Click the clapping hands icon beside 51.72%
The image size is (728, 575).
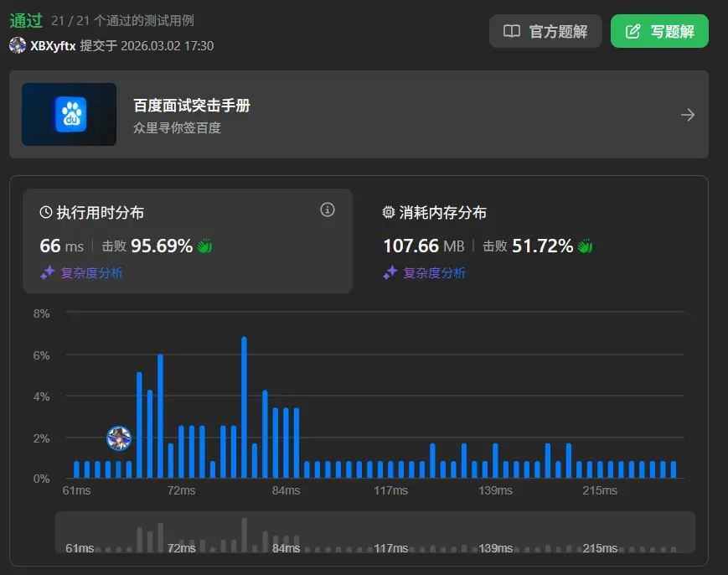585,246
